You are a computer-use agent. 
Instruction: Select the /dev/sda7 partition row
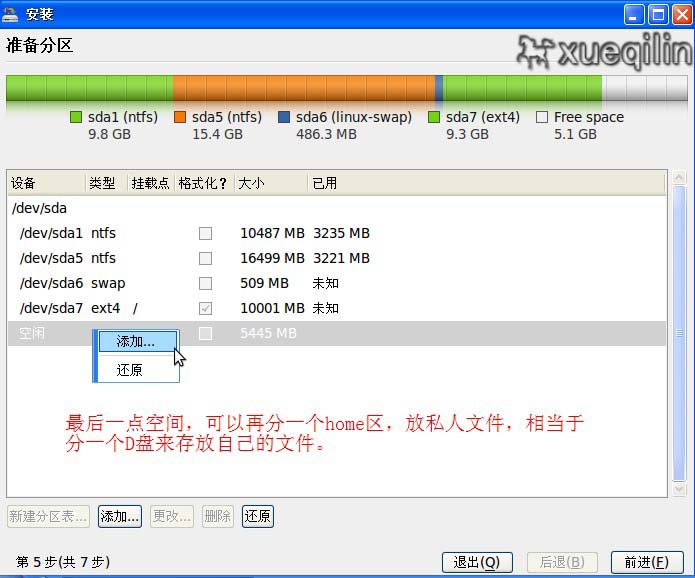[x=337, y=308]
